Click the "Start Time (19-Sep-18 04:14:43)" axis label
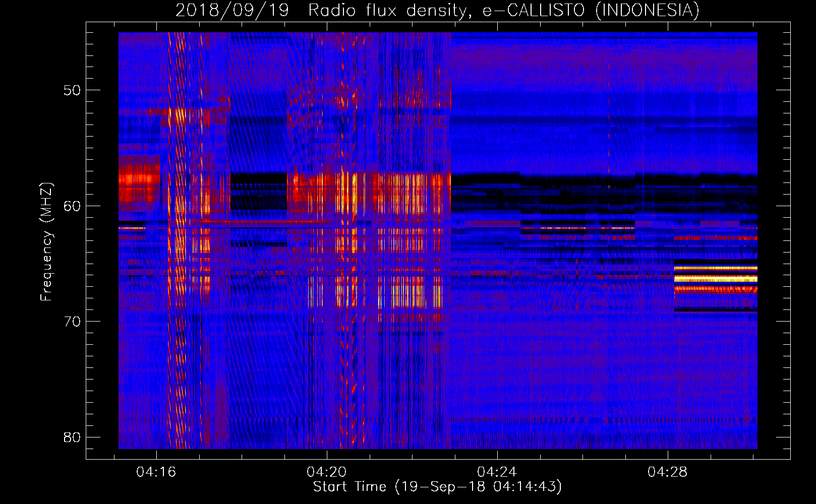 point(437,487)
